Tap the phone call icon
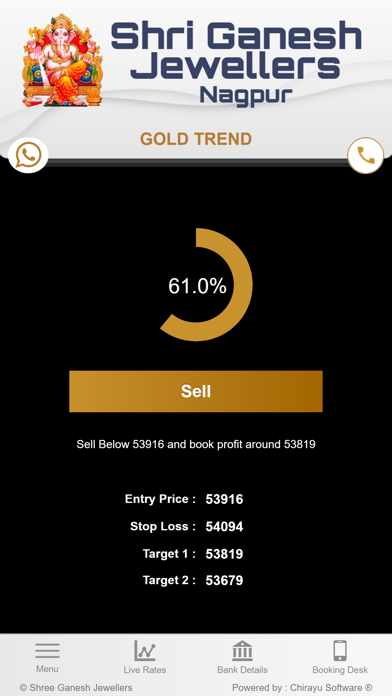 point(365,155)
